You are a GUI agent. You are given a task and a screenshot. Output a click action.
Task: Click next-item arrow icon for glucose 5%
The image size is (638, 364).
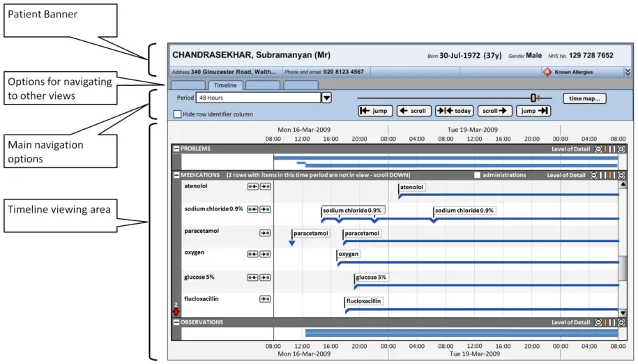(265, 278)
